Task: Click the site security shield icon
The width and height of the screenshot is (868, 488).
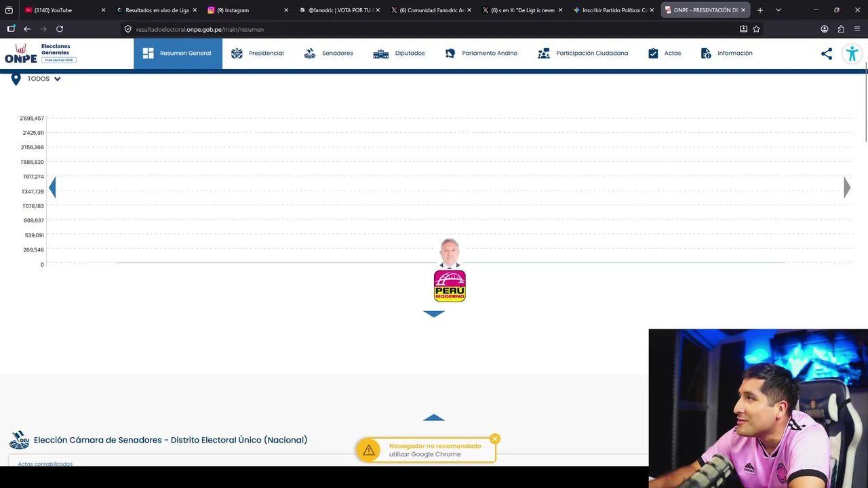Action: tap(127, 29)
